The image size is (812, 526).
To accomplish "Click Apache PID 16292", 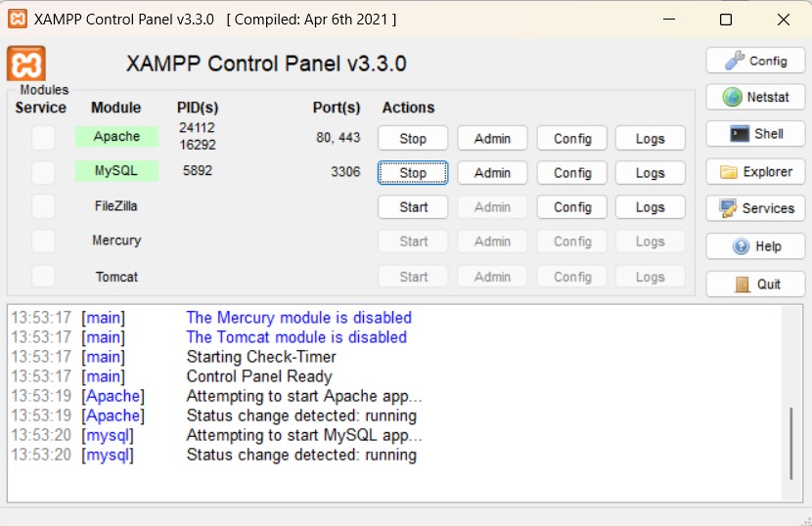I will click(x=198, y=145).
